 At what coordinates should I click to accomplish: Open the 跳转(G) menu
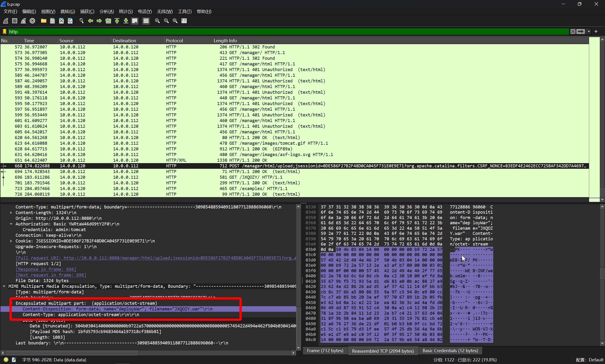[x=68, y=12]
